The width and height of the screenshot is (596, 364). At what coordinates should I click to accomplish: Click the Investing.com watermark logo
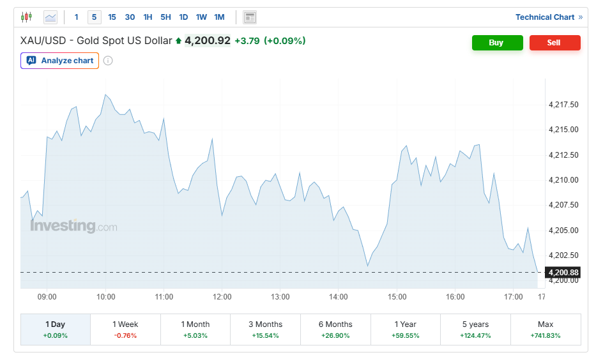pyautogui.click(x=73, y=226)
